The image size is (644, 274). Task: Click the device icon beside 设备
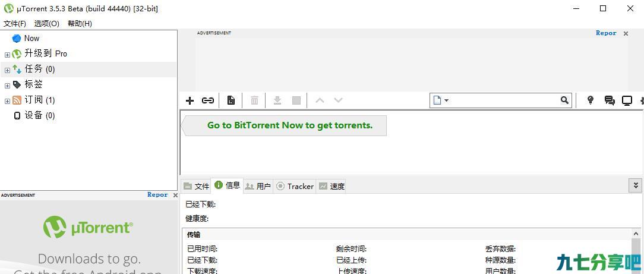pyautogui.click(x=17, y=116)
